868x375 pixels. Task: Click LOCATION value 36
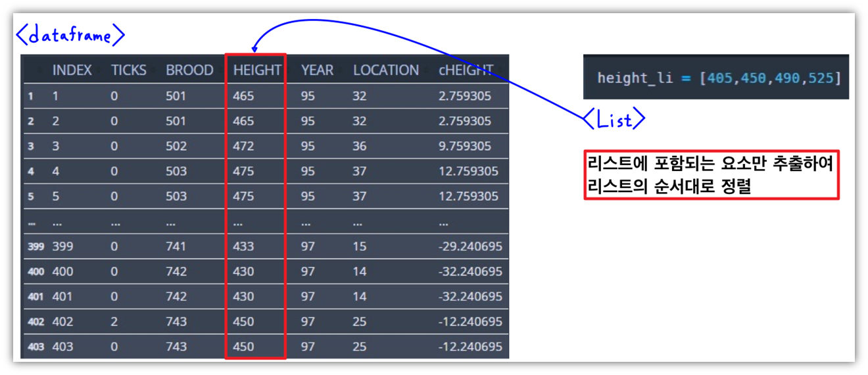click(360, 146)
